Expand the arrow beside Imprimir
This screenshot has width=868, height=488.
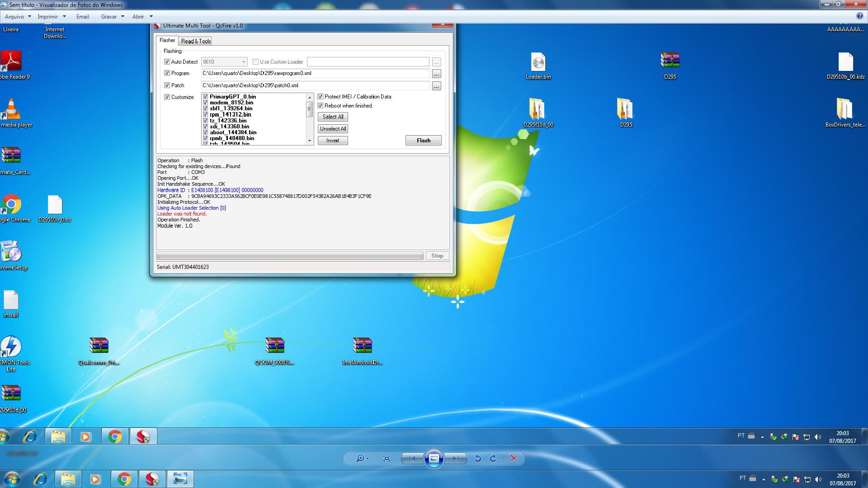[x=64, y=17]
